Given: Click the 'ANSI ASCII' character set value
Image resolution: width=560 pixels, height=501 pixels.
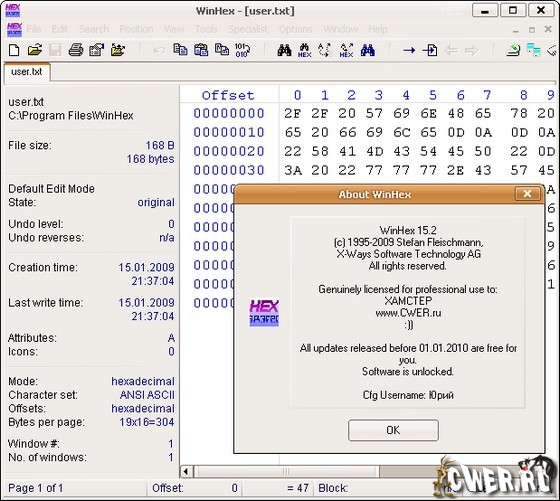Looking at the screenshot, I should point(147,395).
